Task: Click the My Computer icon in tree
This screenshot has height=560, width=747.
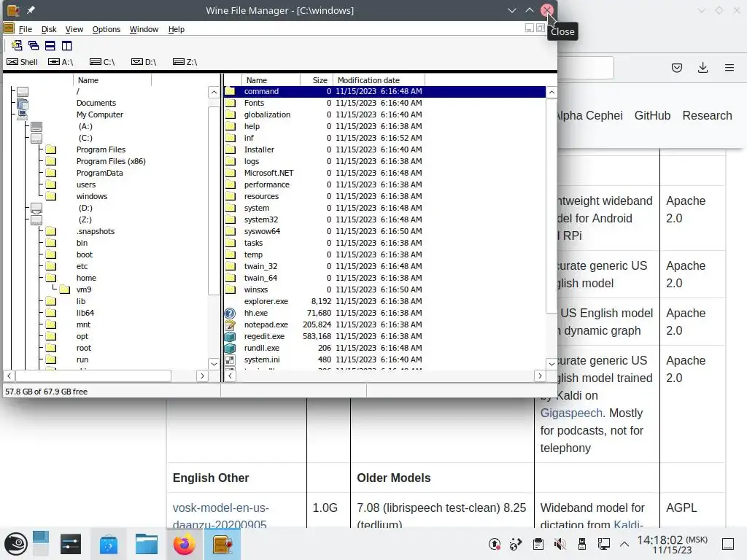Action: (23, 114)
